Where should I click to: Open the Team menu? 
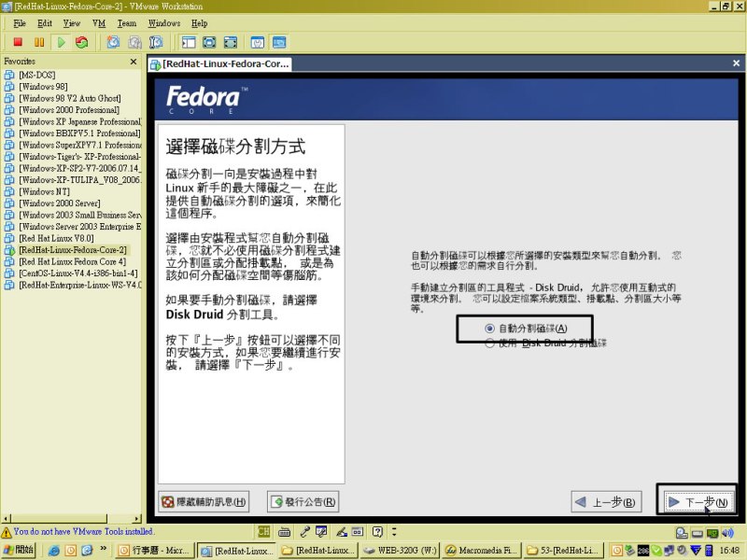[127, 23]
